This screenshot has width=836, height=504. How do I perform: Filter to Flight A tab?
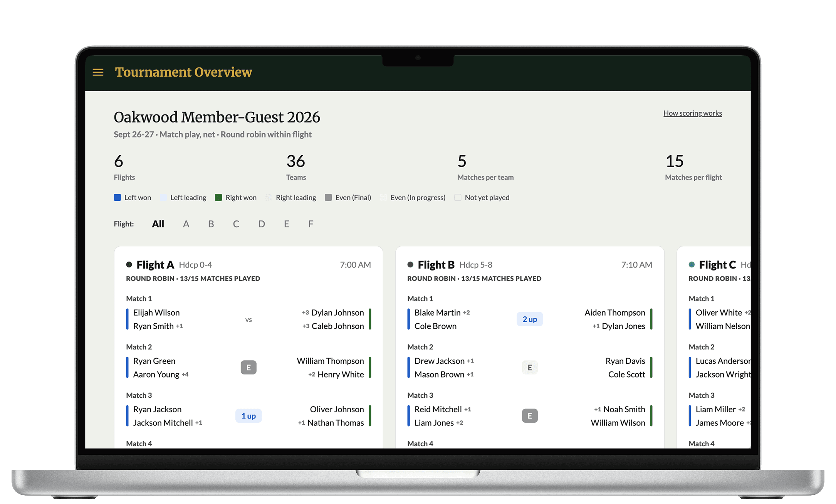(186, 224)
